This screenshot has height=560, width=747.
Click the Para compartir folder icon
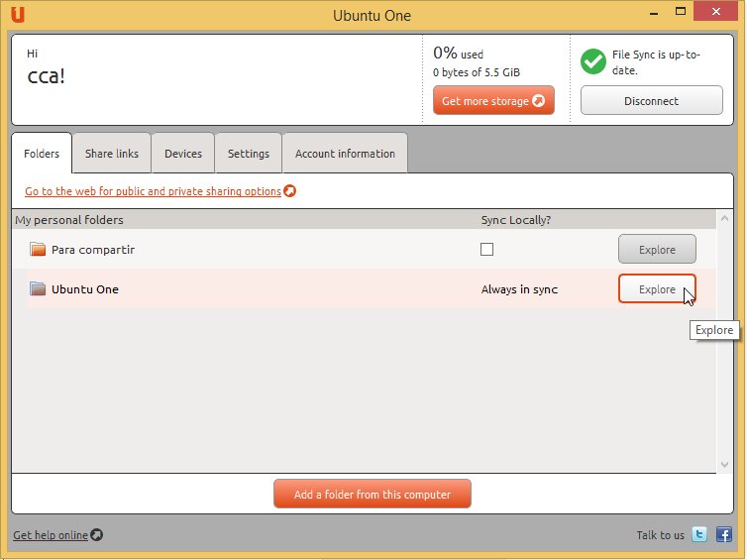(38, 249)
